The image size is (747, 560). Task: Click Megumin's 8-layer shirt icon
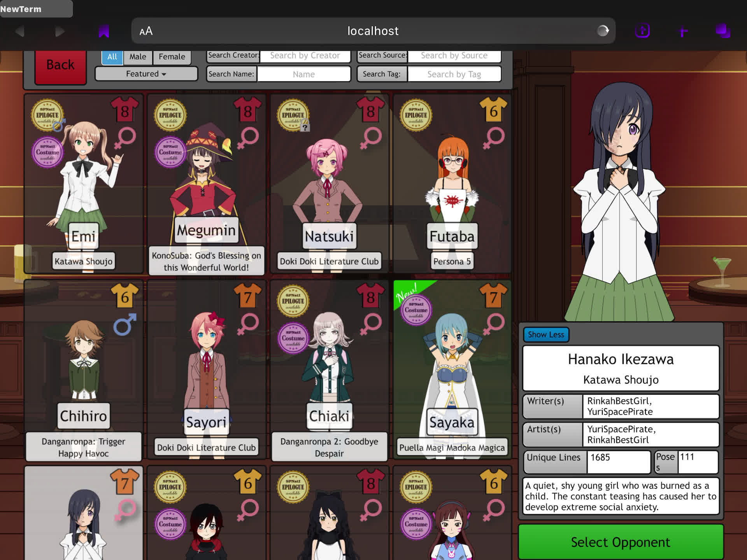click(x=247, y=110)
